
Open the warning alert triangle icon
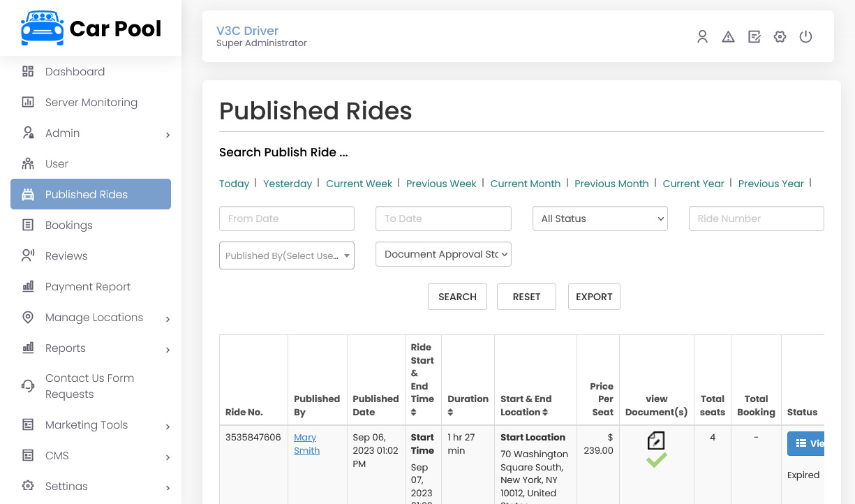click(x=728, y=37)
